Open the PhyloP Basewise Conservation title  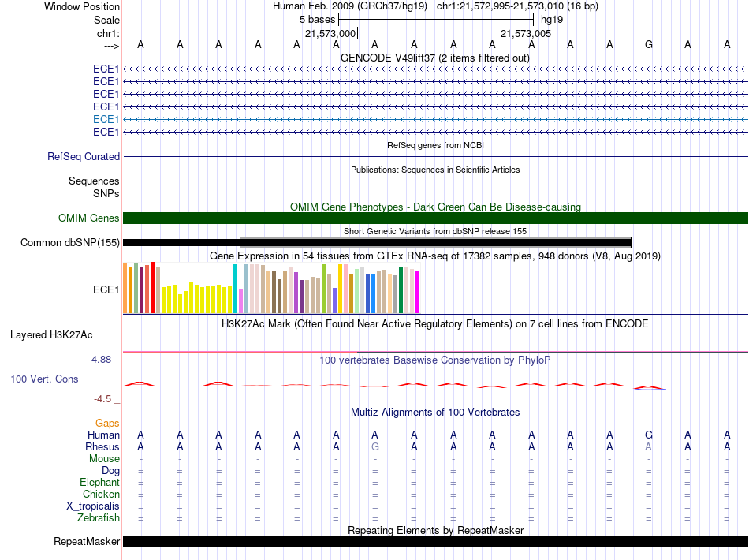(x=435, y=360)
